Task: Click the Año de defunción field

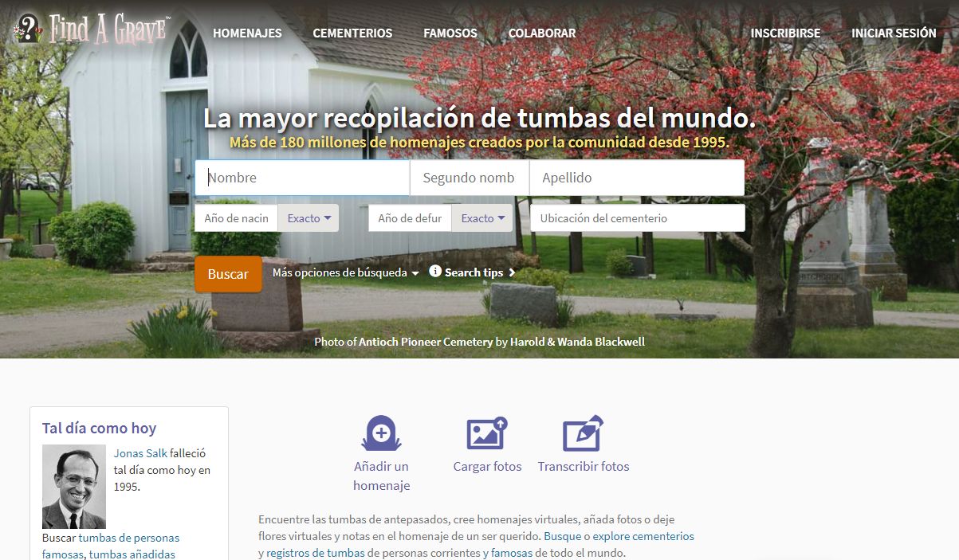Action: coord(411,218)
